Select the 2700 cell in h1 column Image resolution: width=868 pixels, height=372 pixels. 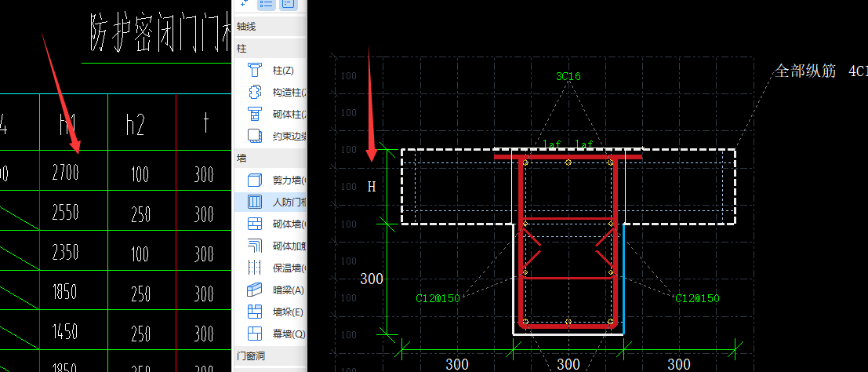tap(65, 173)
